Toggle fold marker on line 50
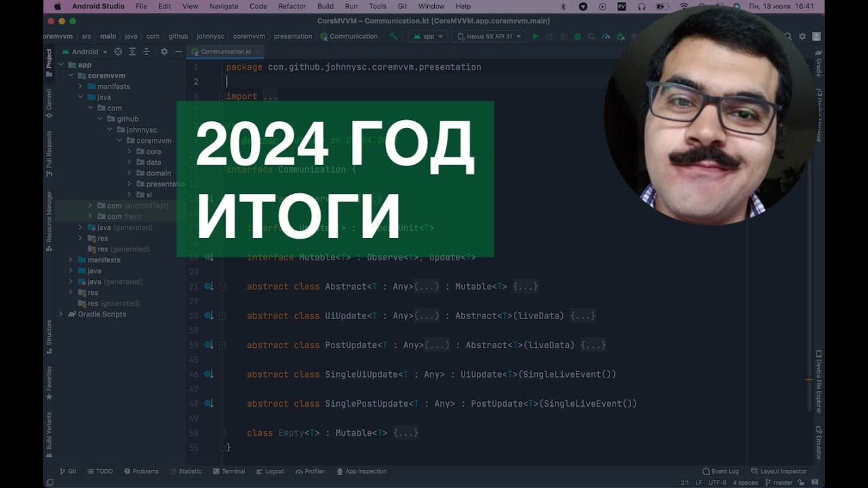This screenshot has height=488, width=868. coord(222,432)
